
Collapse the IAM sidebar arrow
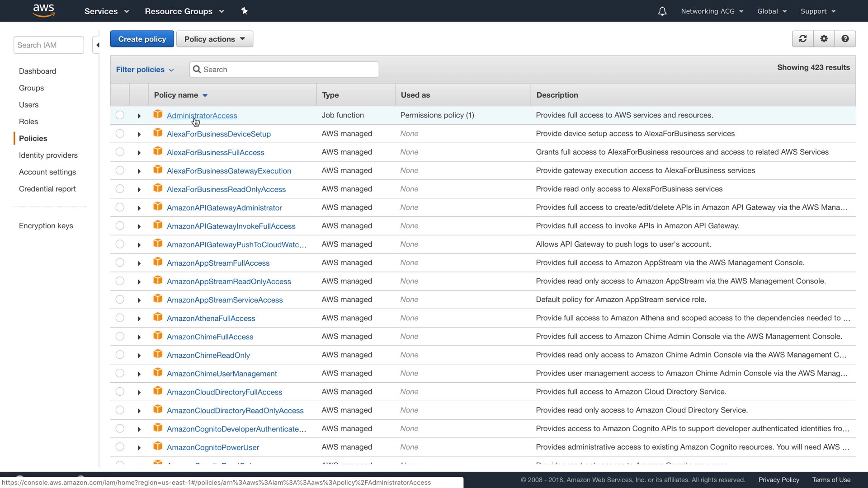click(97, 45)
